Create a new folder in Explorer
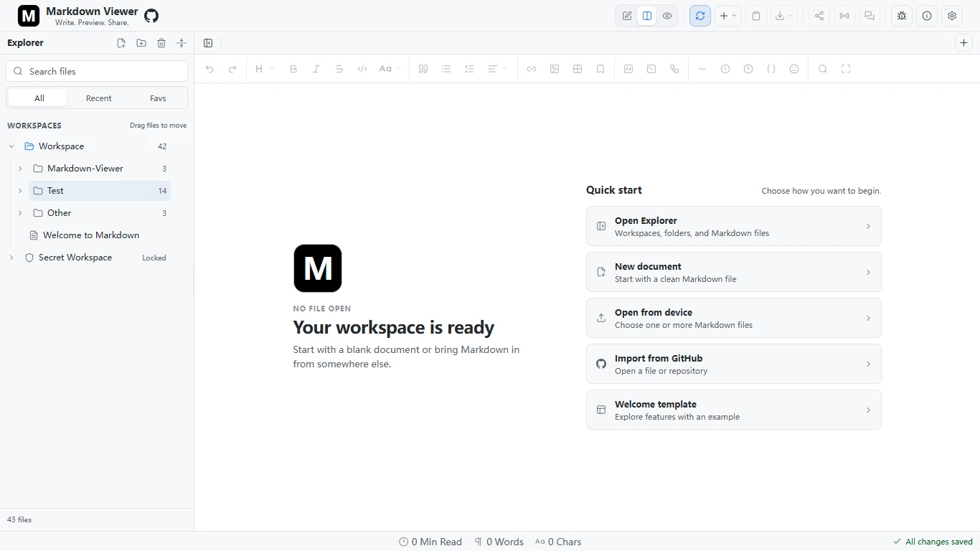The width and height of the screenshot is (980, 551). pyautogui.click(x=141, y=43)
